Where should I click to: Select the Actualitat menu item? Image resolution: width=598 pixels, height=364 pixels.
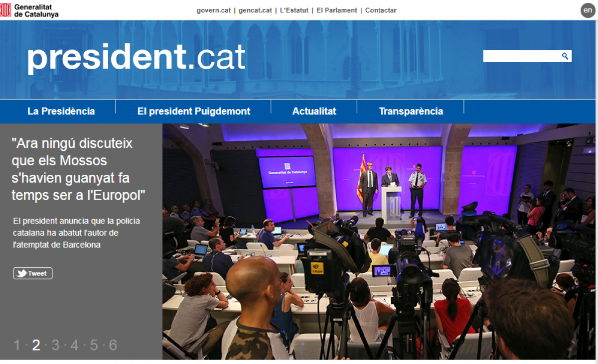314,112
